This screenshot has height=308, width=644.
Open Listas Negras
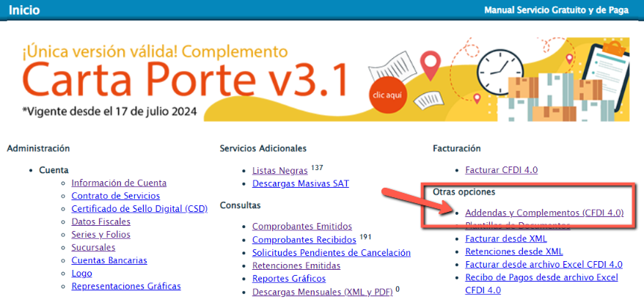279,171
